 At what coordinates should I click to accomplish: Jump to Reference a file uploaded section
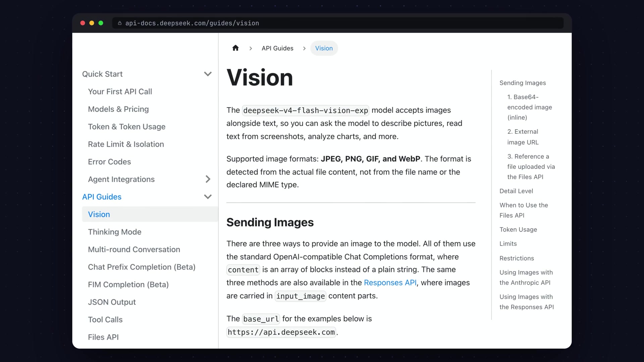[x=531, y=167]
